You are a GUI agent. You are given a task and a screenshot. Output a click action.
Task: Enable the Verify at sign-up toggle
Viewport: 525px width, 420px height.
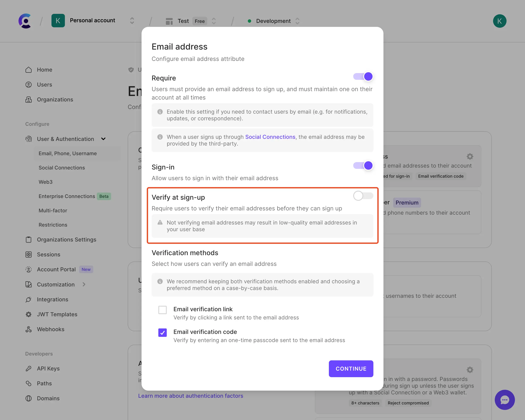[x=363, y=196]
